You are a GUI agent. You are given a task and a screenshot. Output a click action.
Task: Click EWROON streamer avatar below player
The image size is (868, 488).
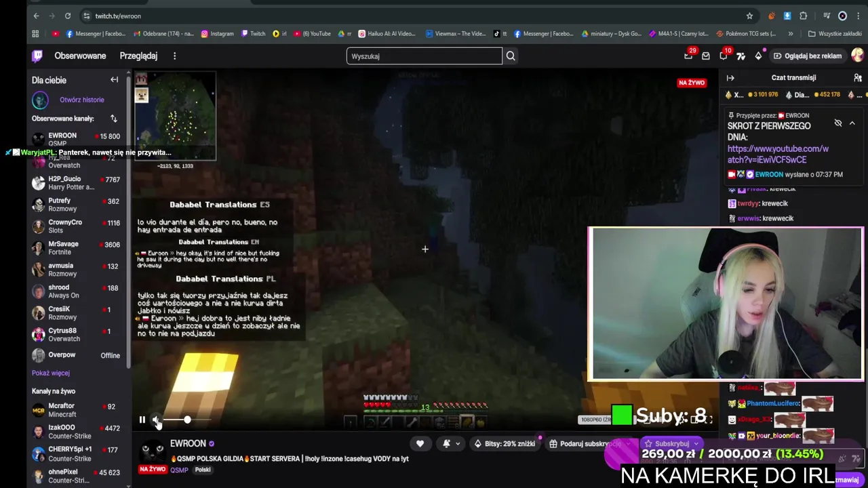point(153,450)
